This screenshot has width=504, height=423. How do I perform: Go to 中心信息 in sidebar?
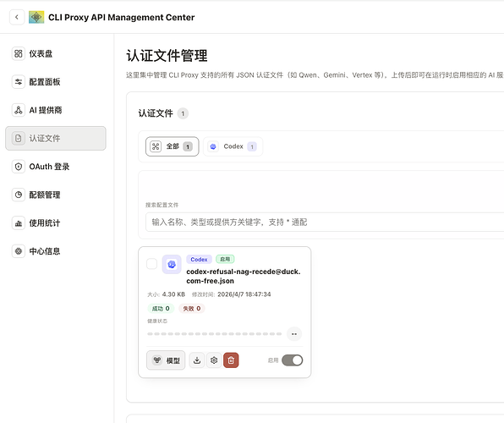tap(56, 251)
